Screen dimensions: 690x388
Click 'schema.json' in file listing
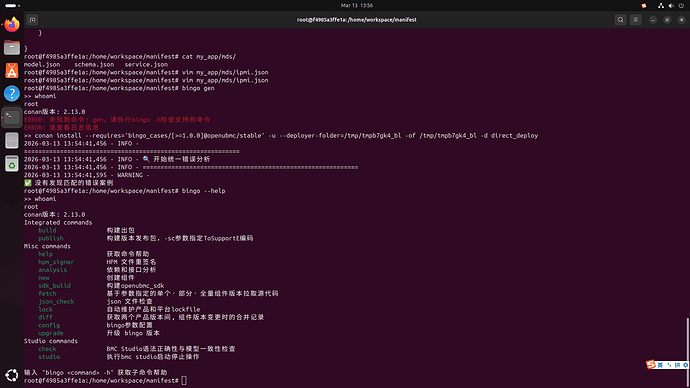[x=94, y=64]
